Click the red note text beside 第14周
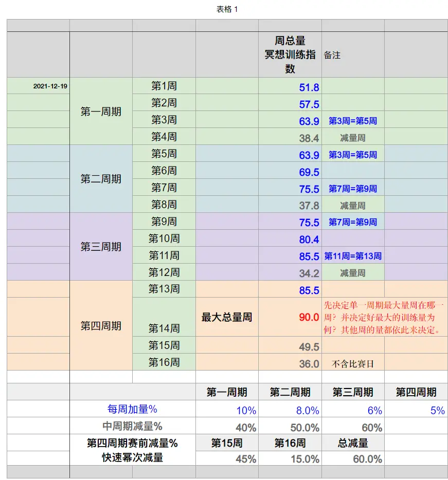The height and width of the screenshot is (480, 448). tap(383, 318)
